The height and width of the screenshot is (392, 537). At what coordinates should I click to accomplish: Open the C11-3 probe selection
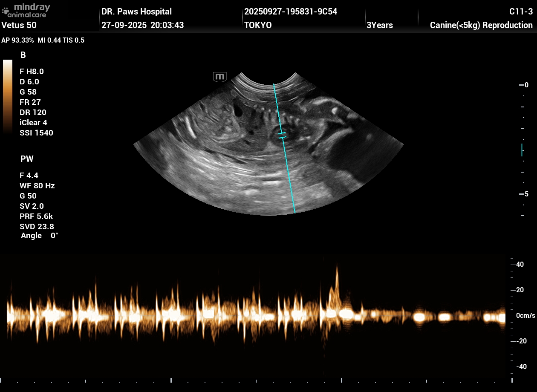pyautogui.click(x=521, y=12)
